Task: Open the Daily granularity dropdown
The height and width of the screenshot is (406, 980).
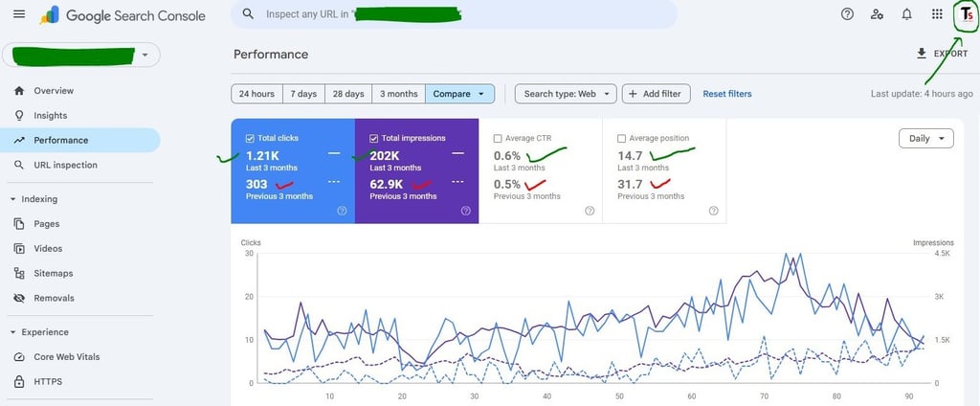Action: [926, 138]
